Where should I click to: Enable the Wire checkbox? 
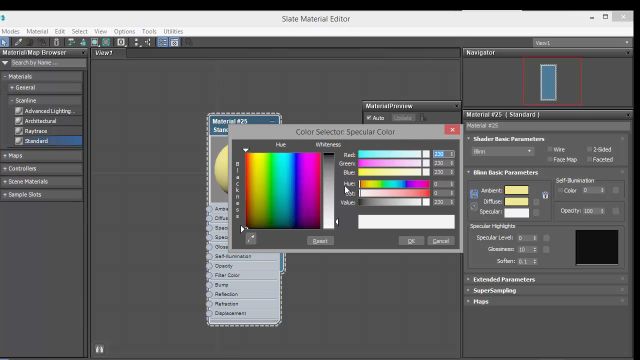pos(549,150)
